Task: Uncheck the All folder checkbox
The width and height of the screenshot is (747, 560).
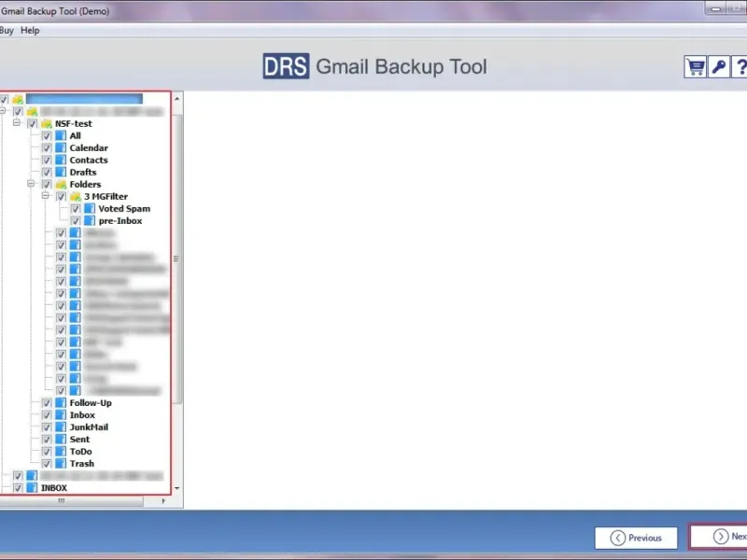Action: coord(46,135)
